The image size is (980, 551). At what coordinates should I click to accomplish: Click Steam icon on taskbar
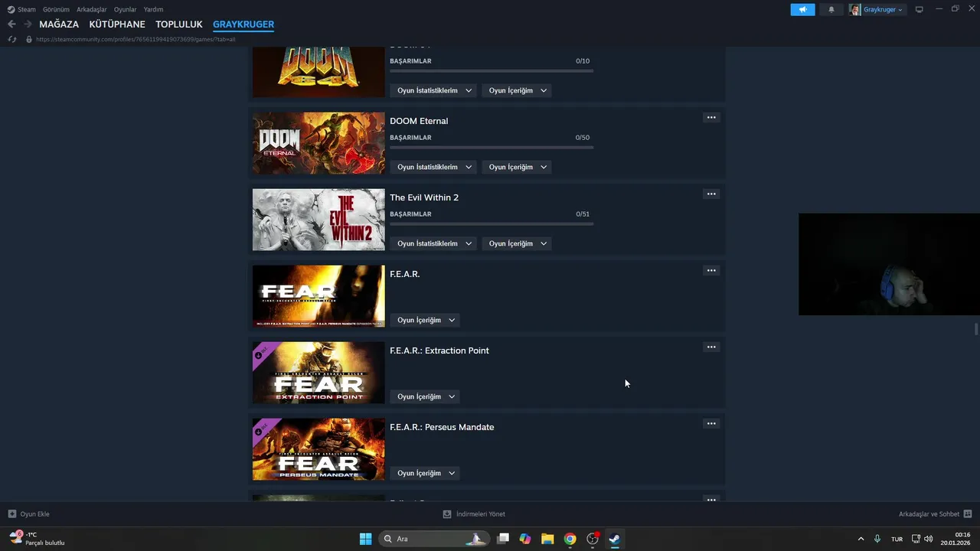pos(614,539)
